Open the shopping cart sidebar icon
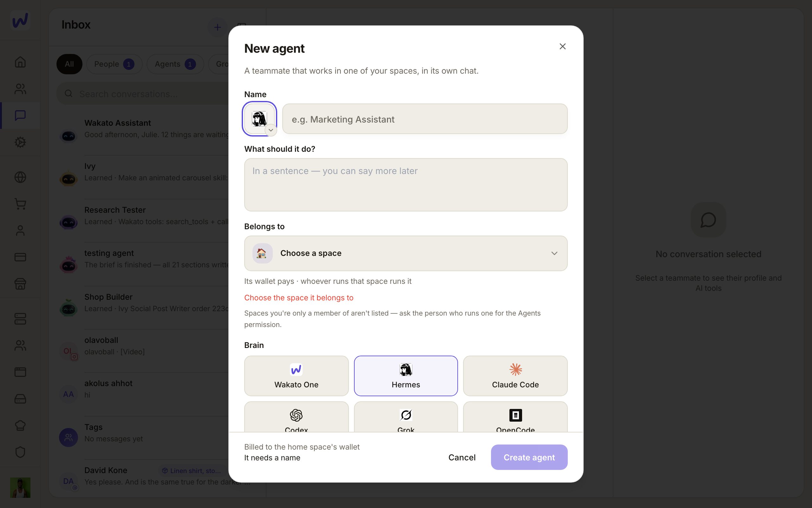Screen dimensions: 812x508 click(x=20, y=204)
